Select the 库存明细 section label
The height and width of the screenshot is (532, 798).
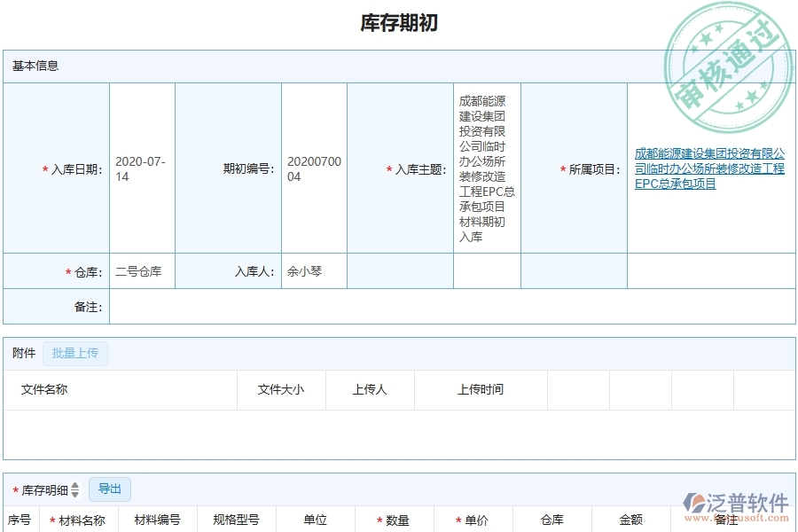coord(43,489)
